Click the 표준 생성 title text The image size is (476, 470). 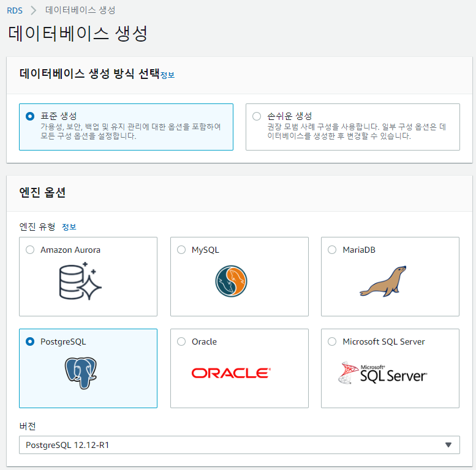pos(59,116)
